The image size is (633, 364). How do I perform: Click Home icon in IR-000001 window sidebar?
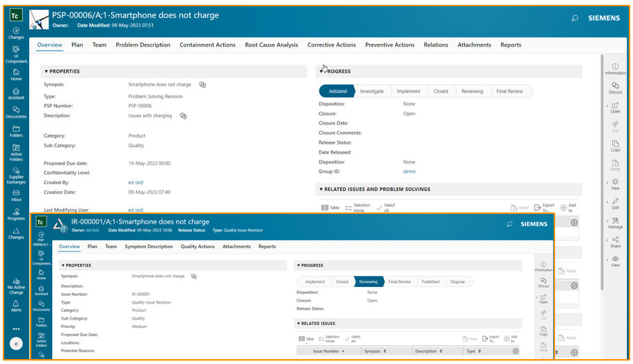pos(41,274)
